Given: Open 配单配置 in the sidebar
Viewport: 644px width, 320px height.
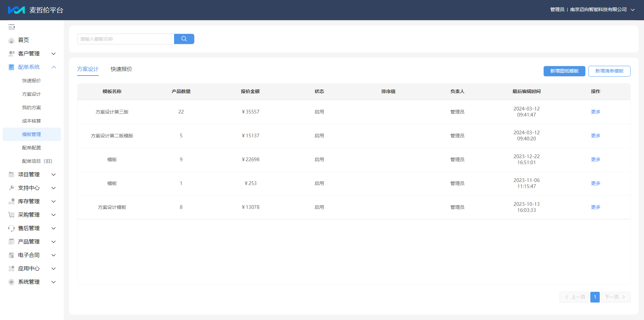Looking at the screenshot, I should pos(32,148).
